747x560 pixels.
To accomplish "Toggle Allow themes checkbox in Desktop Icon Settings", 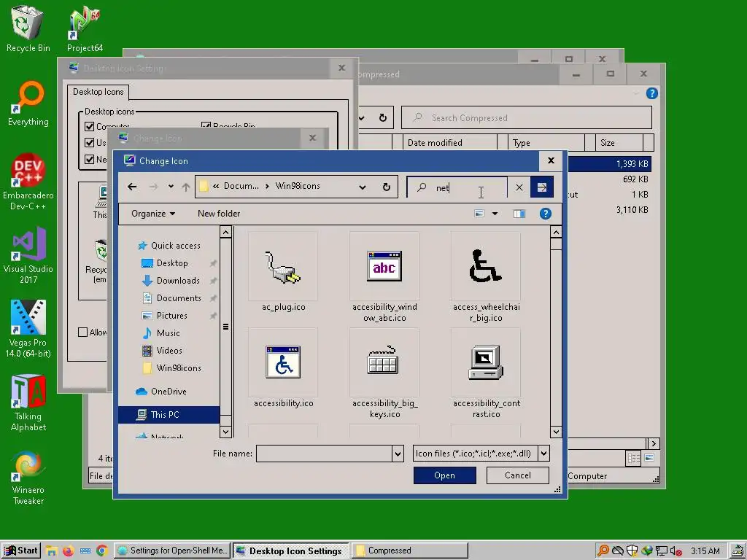I will 83,332.
